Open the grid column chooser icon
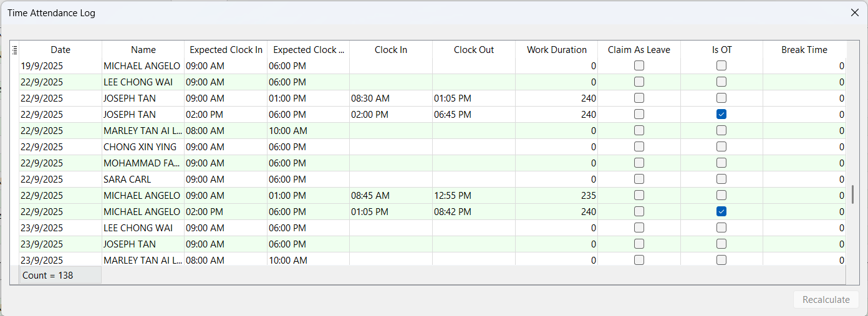Screen dimensions: 868x316 coord(14,50)
